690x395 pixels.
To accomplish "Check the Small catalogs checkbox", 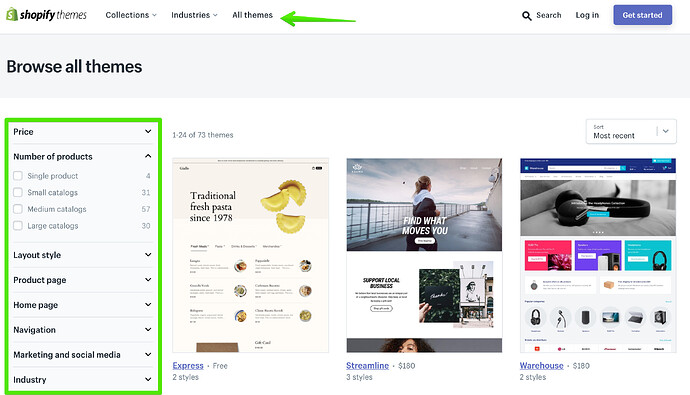I will pyautogui.click(x=18, y=192).
